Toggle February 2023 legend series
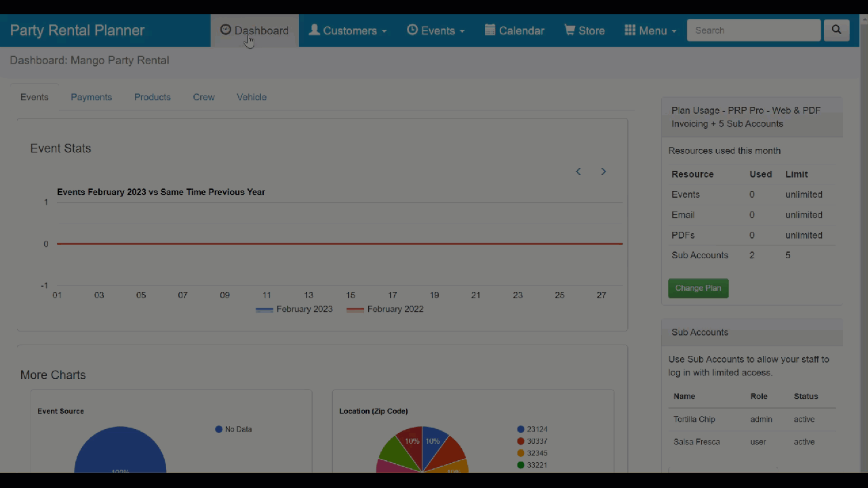Viewport: 868px width, 488px height. [294, 309]
